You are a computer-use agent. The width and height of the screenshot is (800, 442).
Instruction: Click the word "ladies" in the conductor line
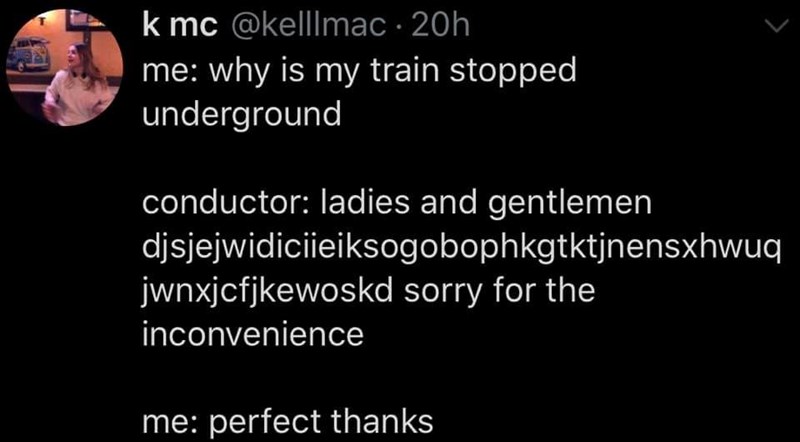(x=362, y=204)
